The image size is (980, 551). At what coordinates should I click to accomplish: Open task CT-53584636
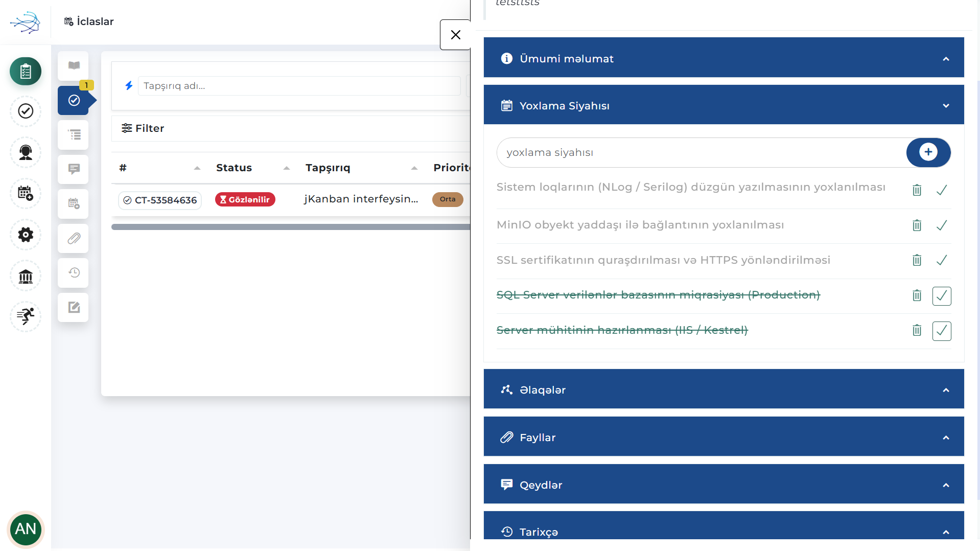pos(160,200)
